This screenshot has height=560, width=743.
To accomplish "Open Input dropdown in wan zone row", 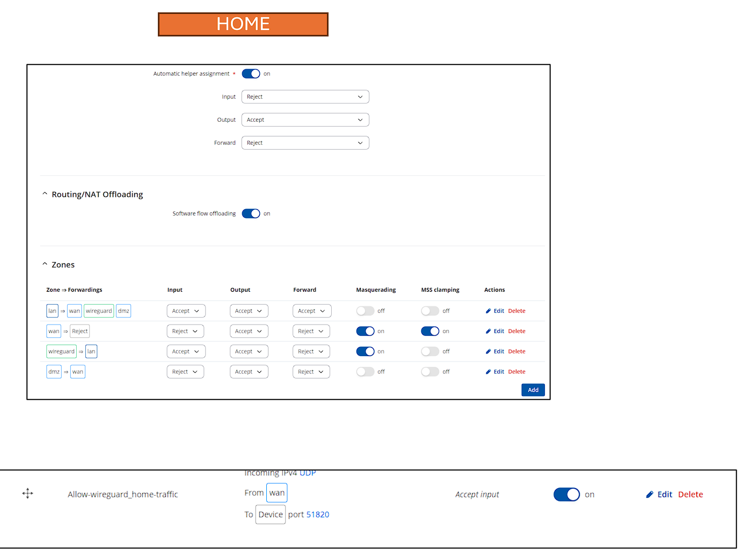I will [185, 331].
